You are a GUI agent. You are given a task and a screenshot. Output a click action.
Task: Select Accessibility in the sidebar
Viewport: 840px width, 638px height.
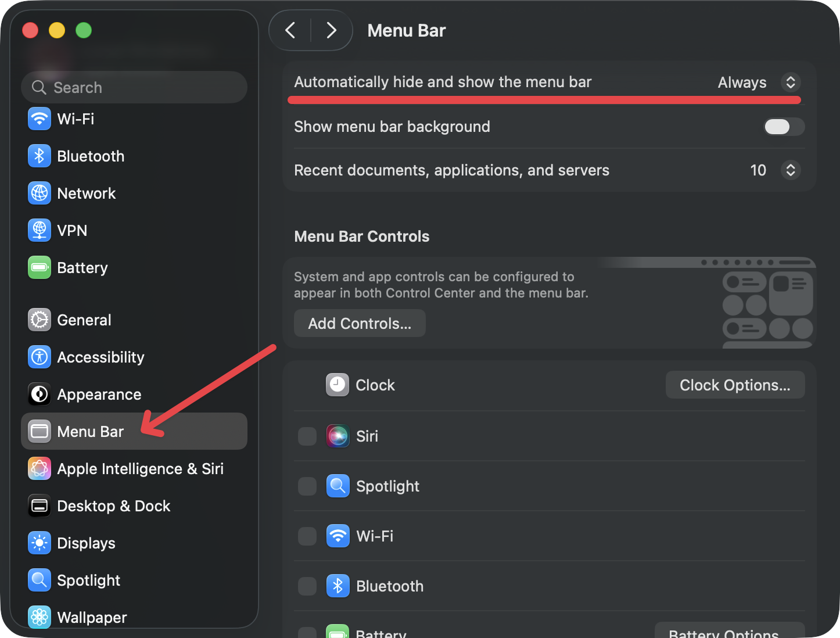(x=134, y=357)
